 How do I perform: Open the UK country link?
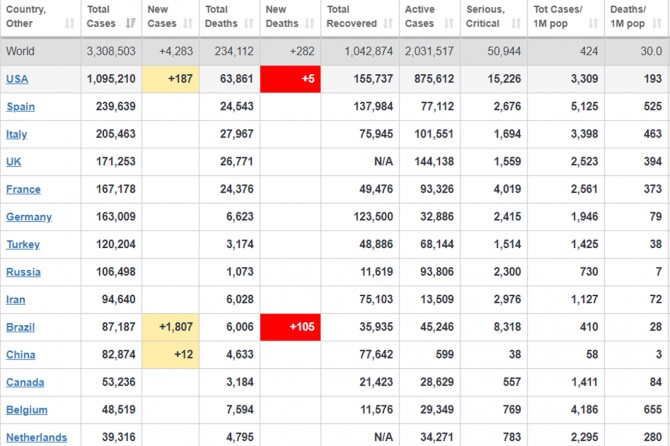pos(13,162)
